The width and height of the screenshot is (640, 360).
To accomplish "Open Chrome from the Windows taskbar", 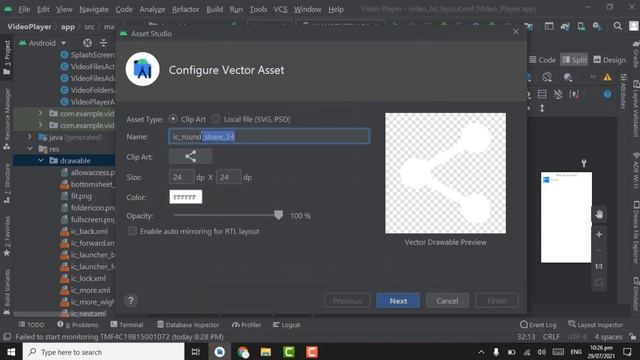I will (243, 352).
